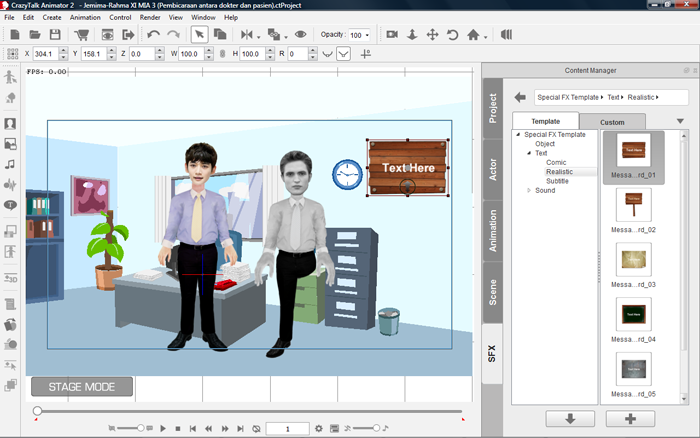
Task: Click the camera rotate icon
Action: coord(452,35)
